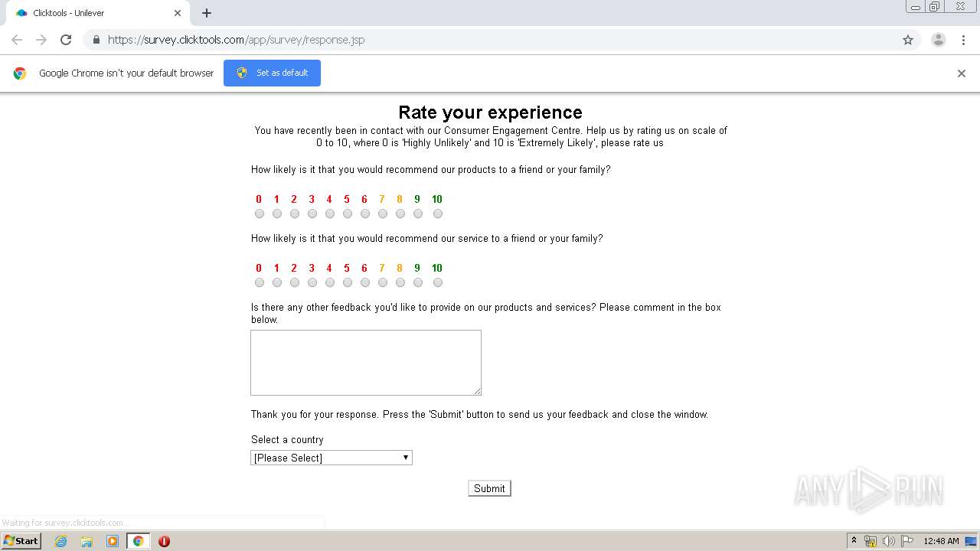Click the address bar URL
The image size is (980, 551).
click(x=236, y=40)
